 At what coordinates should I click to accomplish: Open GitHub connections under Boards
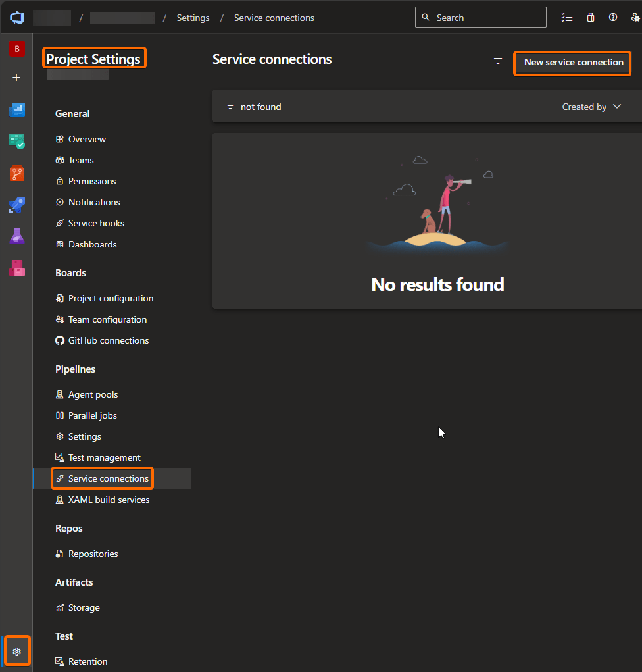(x=108, y=340)
